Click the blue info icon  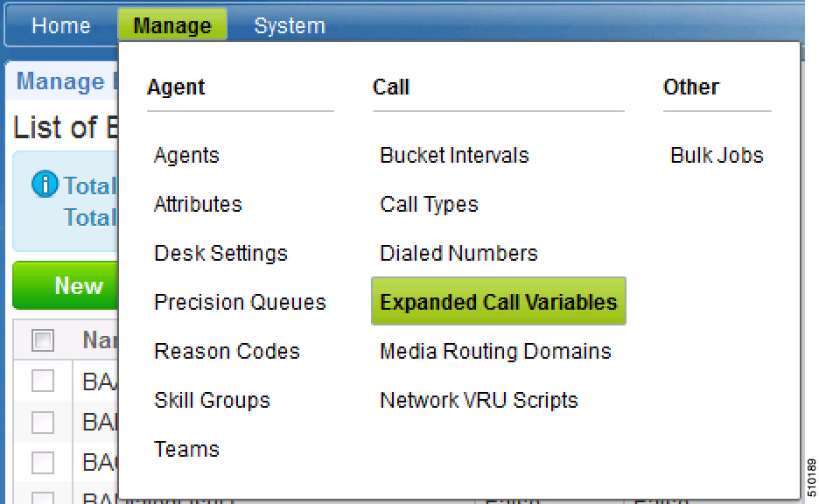(x=45, y=185)
